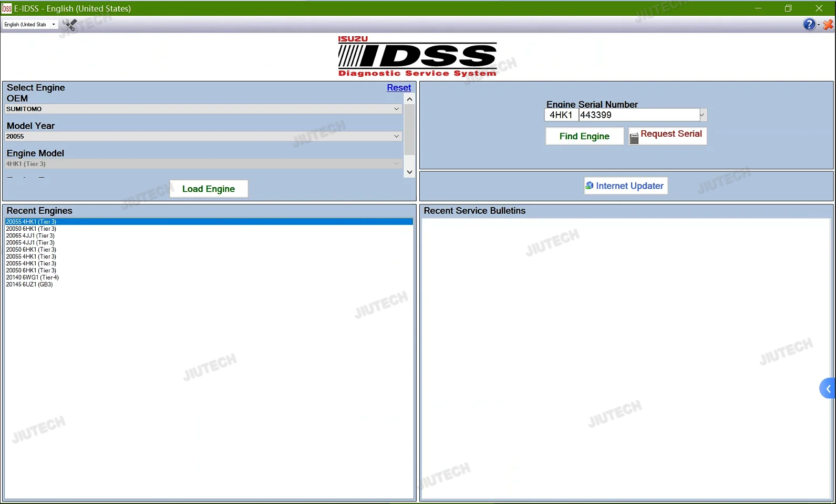Open the blue Help question mark icon
The image size is (836, 504).
(x=809, y=25)
